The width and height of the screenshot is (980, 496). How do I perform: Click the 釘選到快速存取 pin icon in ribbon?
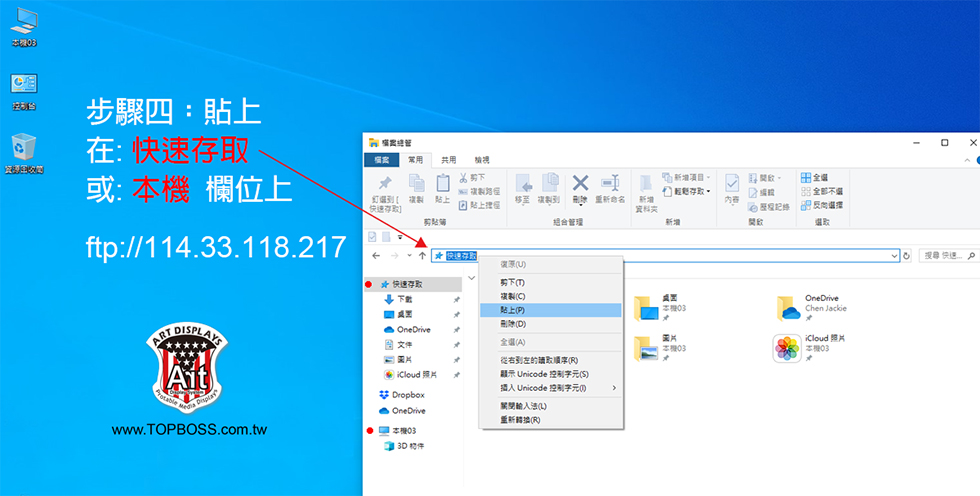click(385, 184)
